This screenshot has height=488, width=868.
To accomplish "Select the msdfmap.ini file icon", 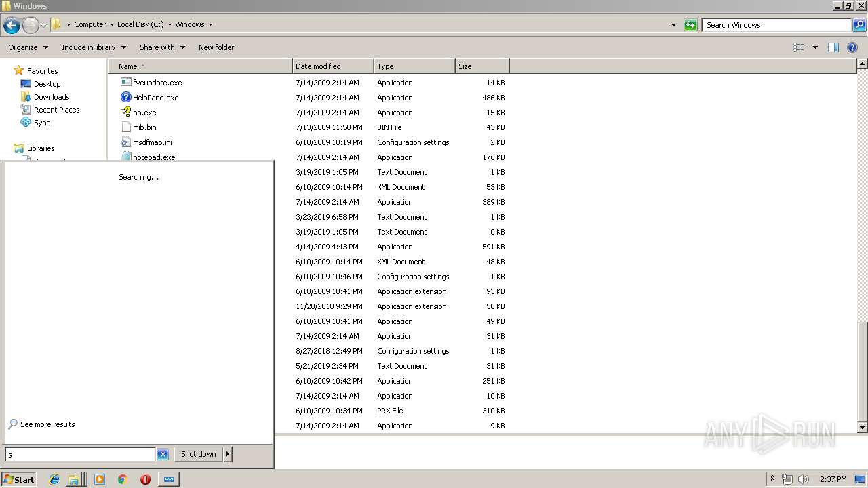I will pyautogui.click(x=125, y=142).
